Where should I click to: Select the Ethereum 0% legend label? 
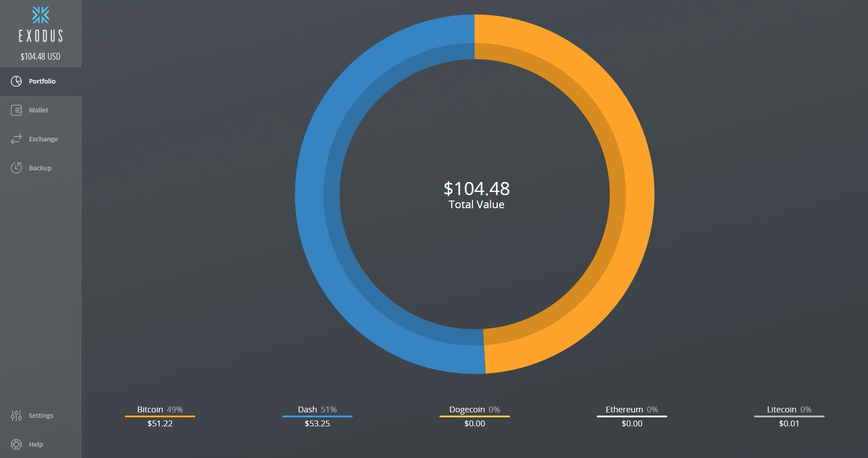[632, 410]
